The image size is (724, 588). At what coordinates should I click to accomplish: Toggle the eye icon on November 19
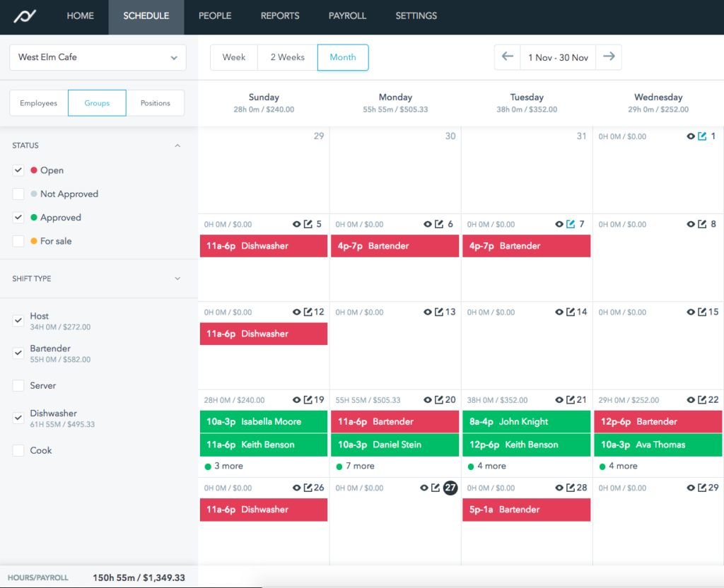(296, 400)
